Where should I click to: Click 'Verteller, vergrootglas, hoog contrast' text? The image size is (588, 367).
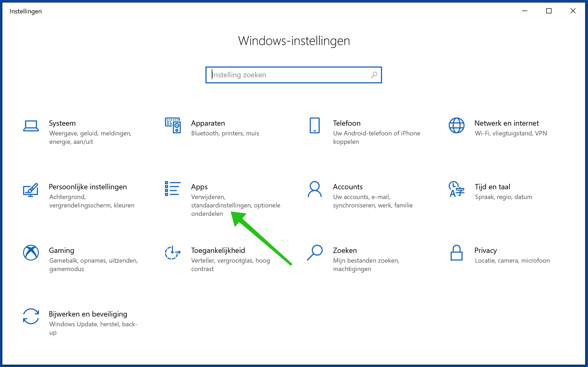(230, 265)
